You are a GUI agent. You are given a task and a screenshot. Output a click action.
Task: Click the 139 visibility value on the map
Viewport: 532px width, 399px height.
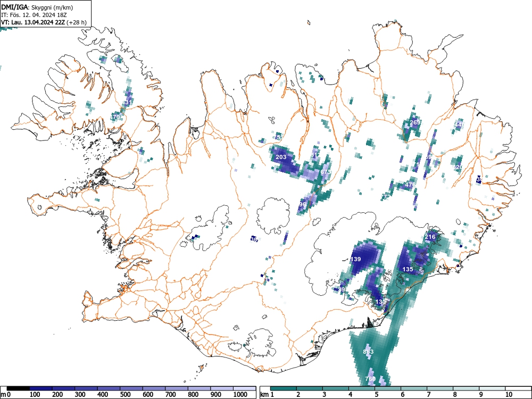pyautogui.click(x=355, y=259)
